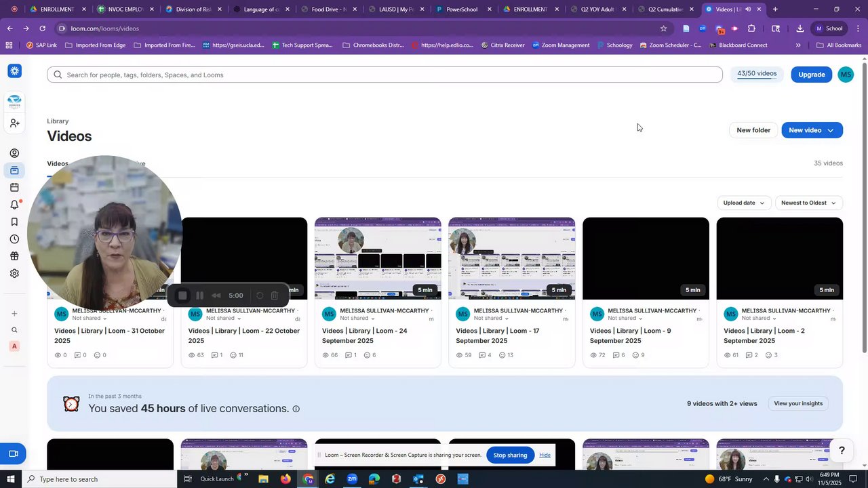The width and height of the screenshot is (868, 488).
Task: Select the Library icon in Loom sidebar
Action: [14, 170]
